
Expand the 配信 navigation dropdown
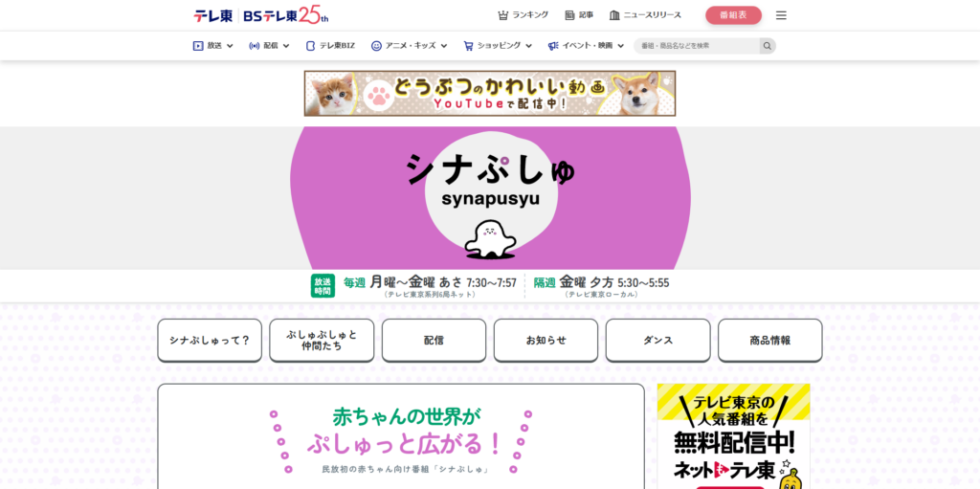point(269,46)
